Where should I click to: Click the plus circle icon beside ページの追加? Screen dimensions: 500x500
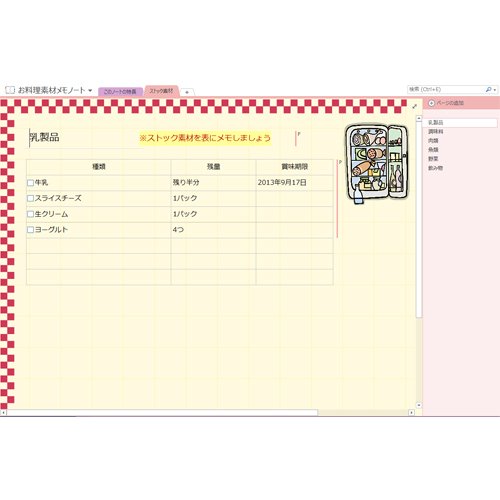click(431, 103)
